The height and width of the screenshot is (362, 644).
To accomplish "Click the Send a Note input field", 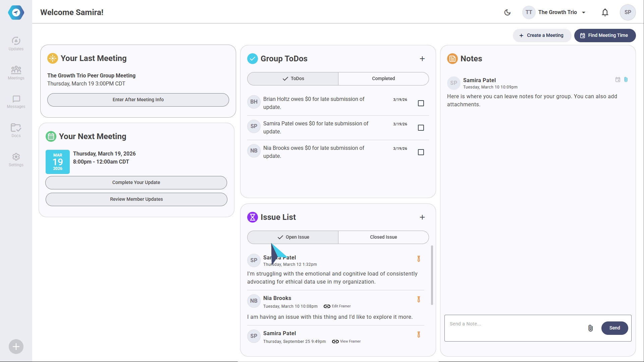I will coord(515,324).
